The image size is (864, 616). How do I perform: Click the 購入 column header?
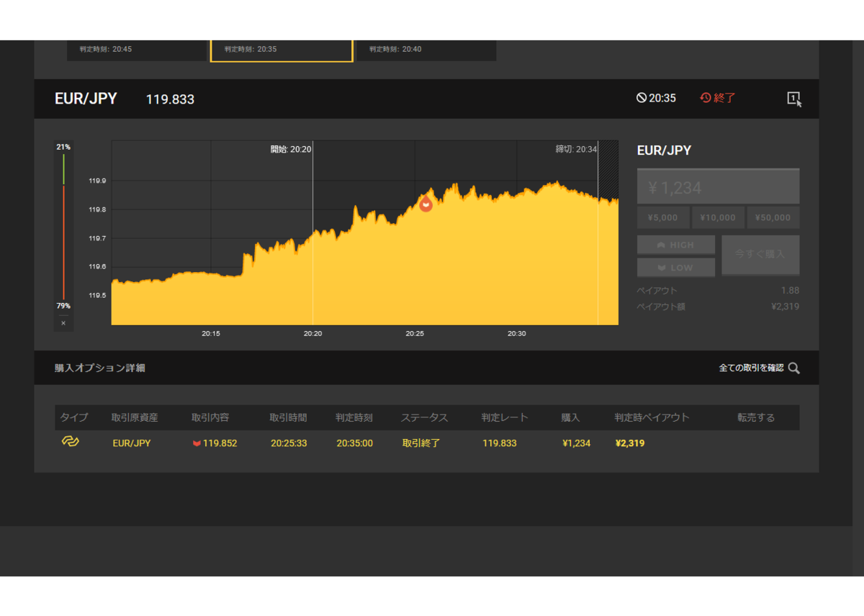coord(571,417)
